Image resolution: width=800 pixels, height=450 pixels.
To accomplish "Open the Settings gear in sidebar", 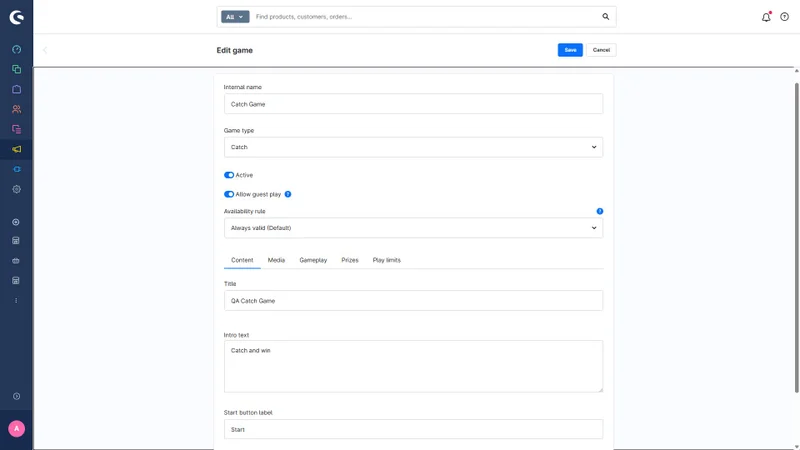I will click(16, 189).
